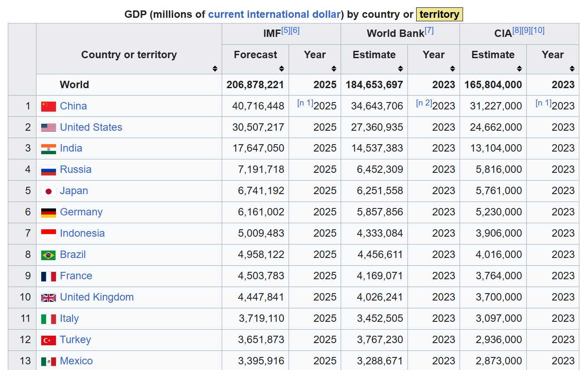Click the United States flag icon
This screenshot has height=370, width=588.
49,128
